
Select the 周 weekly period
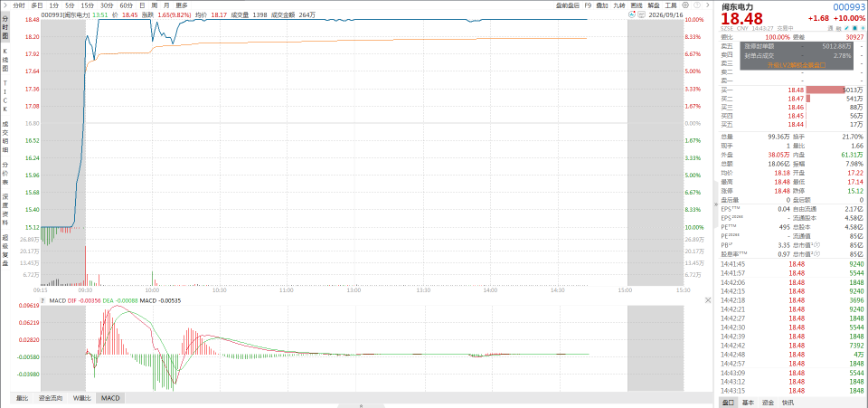[x=154, y=5]
